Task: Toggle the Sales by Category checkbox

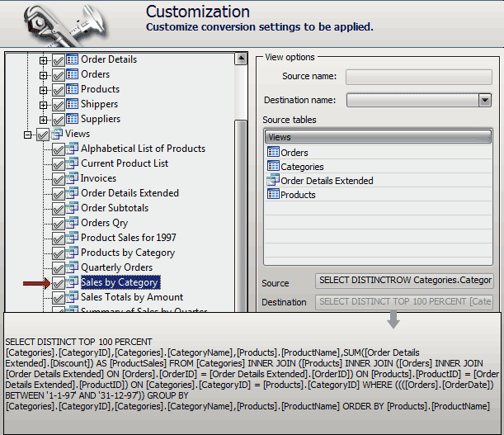Action: pyautogui.click(x=59, y=283)
